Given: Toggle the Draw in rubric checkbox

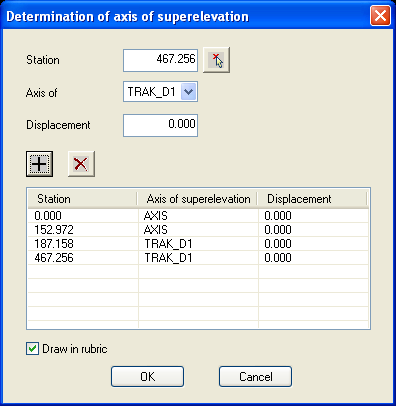Looking at the screenshot, I should pos(32,349).
